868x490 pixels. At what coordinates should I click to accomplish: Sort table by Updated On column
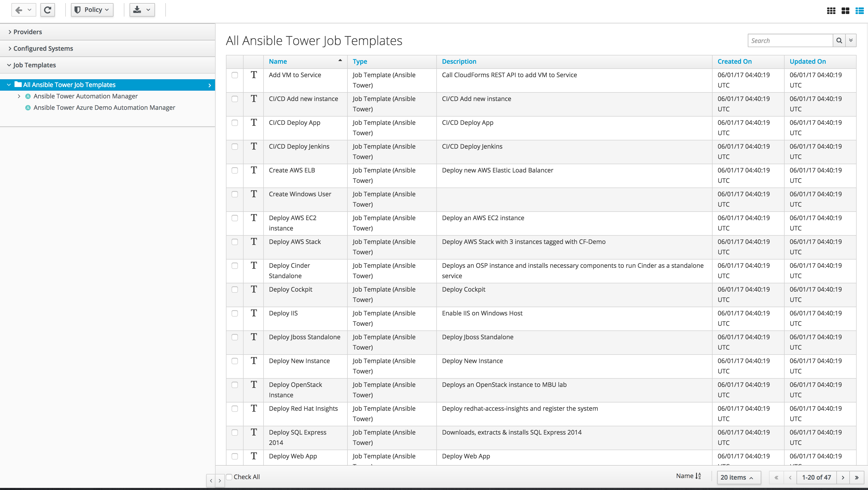coord(807,62)
